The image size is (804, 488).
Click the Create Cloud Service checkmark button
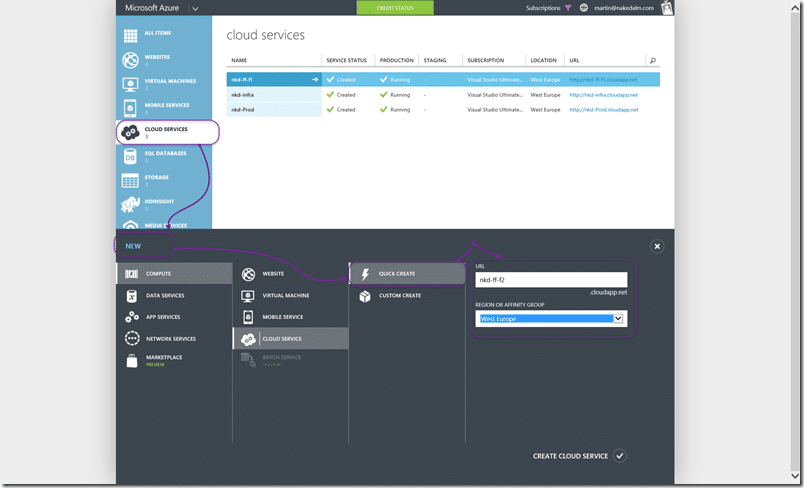tap(620, 456)
